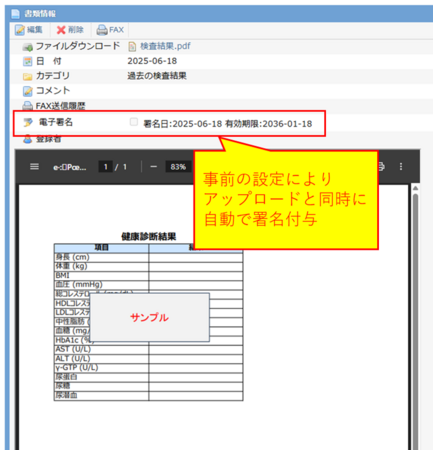This screenshot has height=450, width=433.
Task: Click the file download icon
Action: point(28,47)
